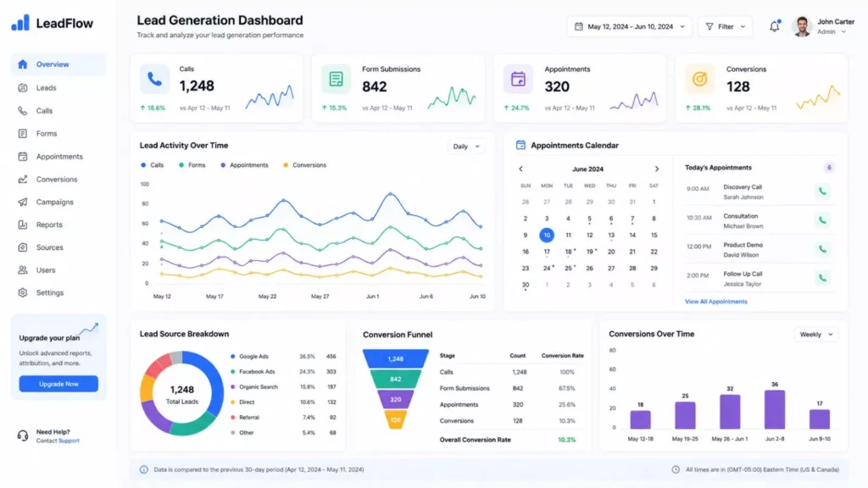Click the purple 320 funnel segment
868x488 pixels.
395,400
